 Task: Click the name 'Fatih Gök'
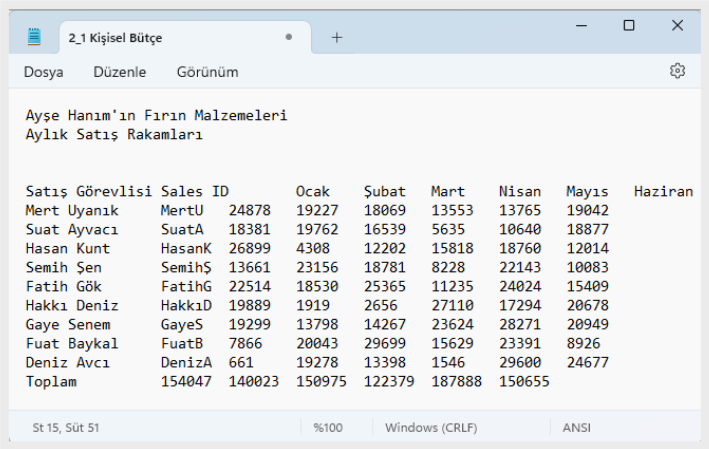pos(63,286)
